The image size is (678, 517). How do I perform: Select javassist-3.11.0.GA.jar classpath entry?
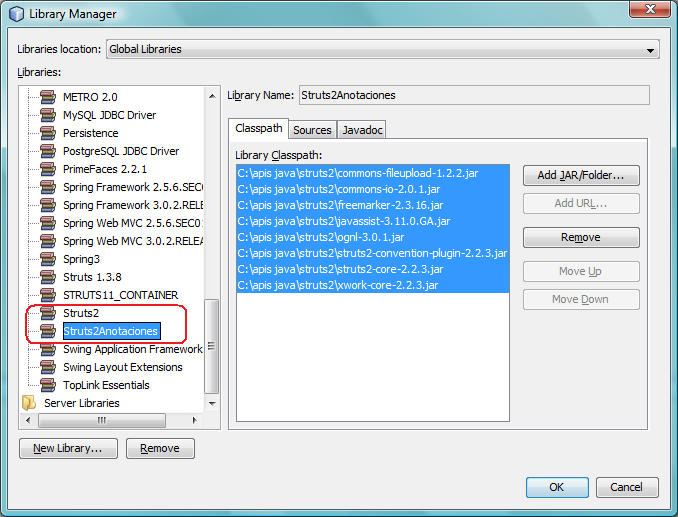[x=373, y=221]
